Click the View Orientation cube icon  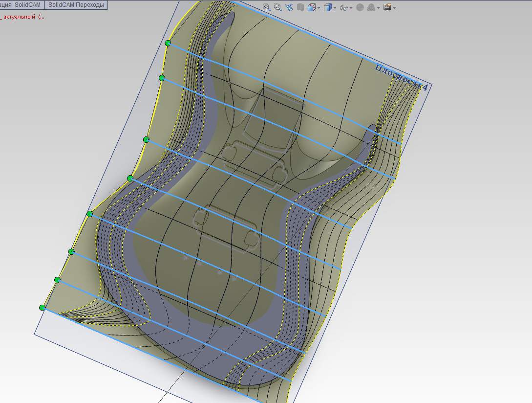pos(311,7)
